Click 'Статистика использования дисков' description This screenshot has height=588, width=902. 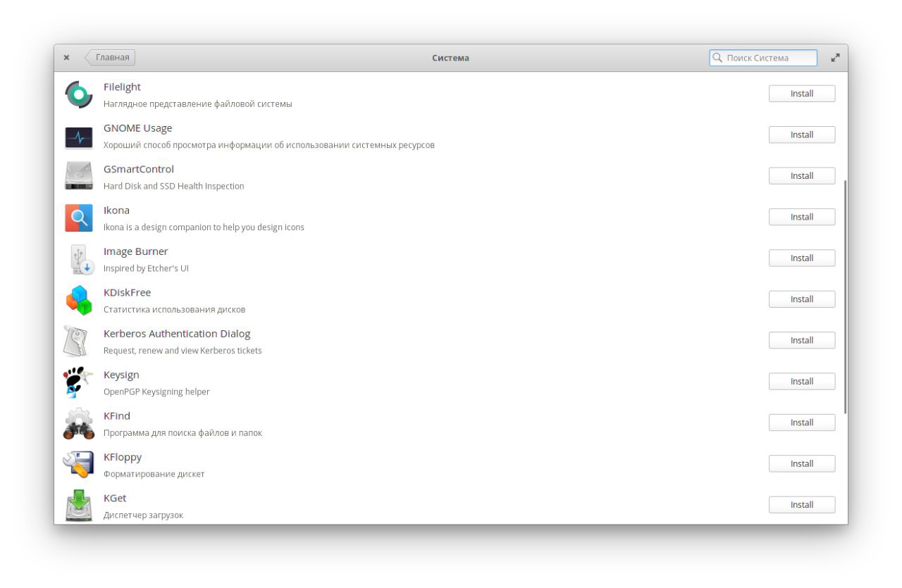175,309
